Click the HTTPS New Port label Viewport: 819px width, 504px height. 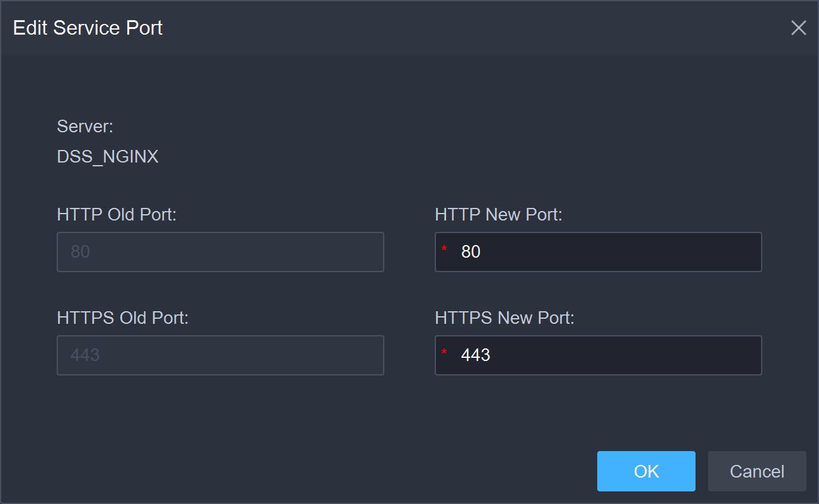point(504,318)
